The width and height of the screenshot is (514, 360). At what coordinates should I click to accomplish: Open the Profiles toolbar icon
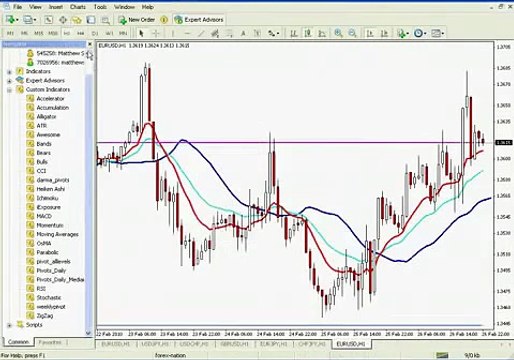tap(28, 20)
